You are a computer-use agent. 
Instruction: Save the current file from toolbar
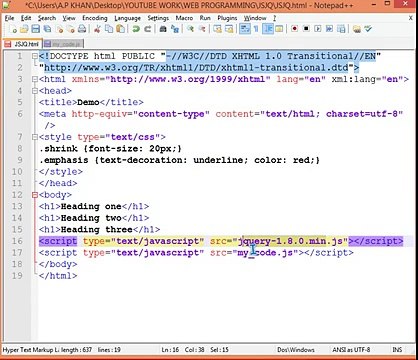point(36,29)
